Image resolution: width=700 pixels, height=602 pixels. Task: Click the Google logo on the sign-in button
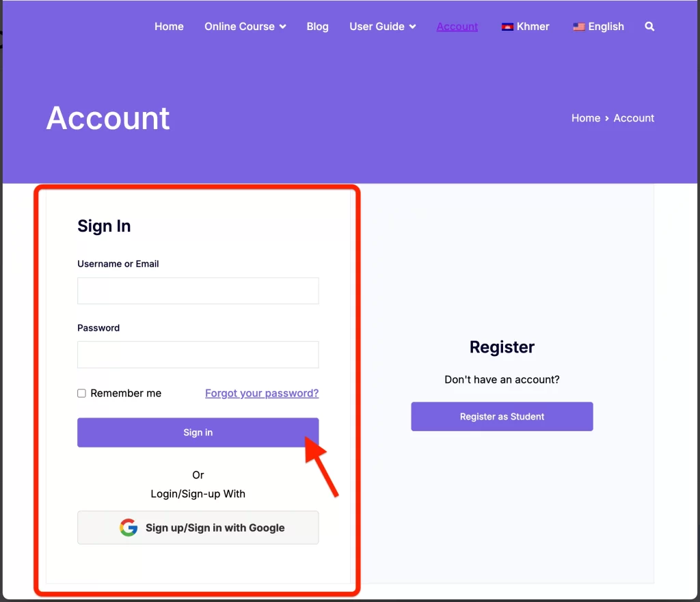[x=129, y=528]
